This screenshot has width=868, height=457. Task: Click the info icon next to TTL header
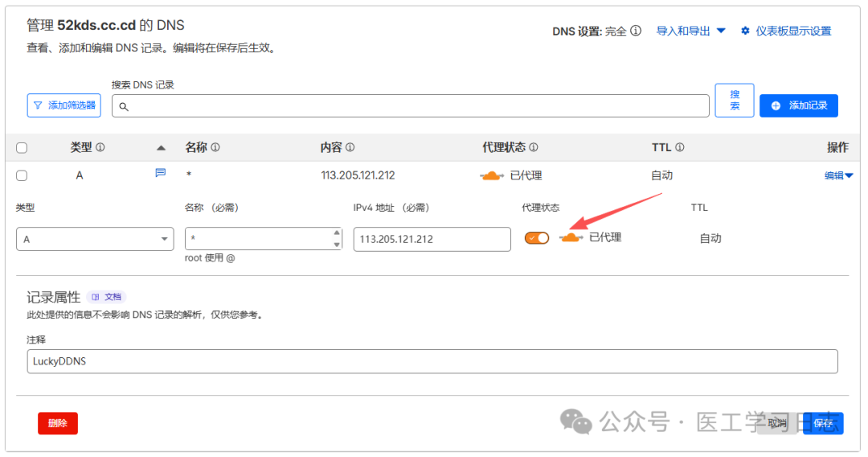point(680,148)
